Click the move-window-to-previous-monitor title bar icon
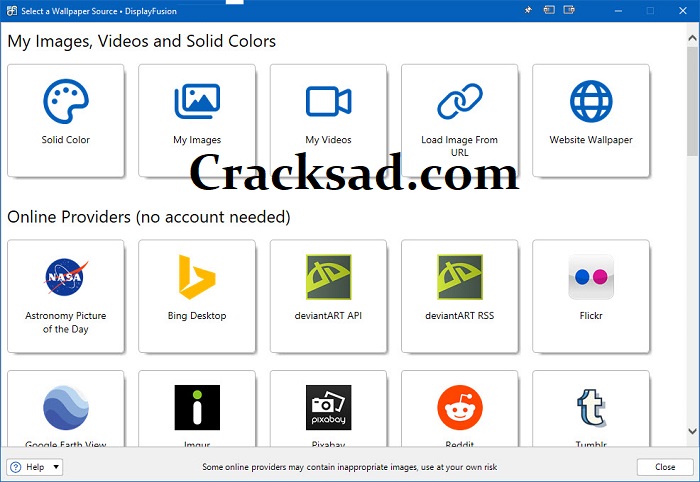Screen dimensions: 700x482 [549, 10]
